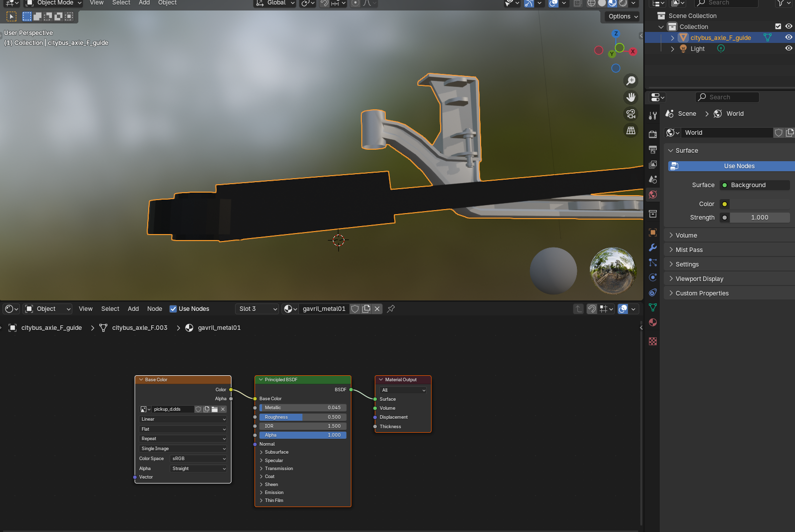Open the Linear interpolation dropdown
Viewport: 795px width, 532px height.
183,419
